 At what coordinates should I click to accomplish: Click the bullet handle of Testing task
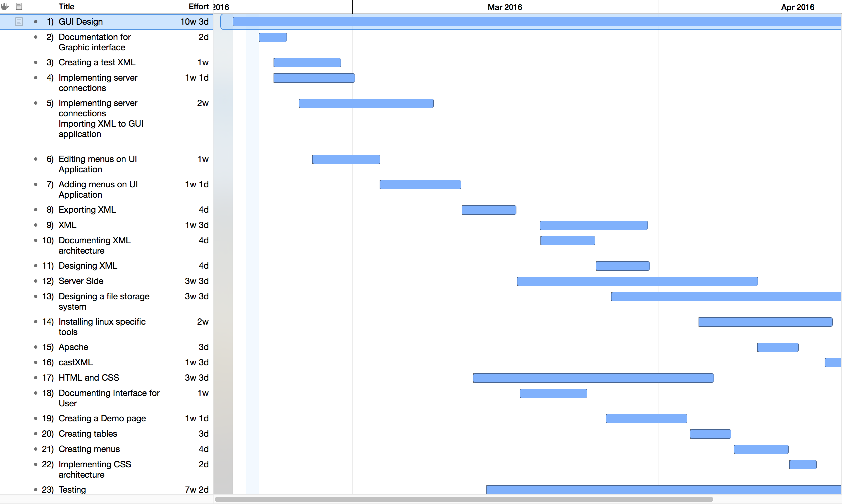pyautogui.click(x=36, y=489)
